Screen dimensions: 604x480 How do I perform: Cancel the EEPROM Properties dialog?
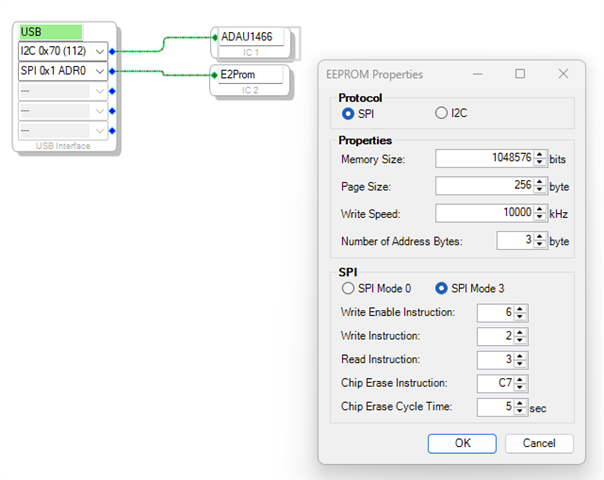coord(539,443)
